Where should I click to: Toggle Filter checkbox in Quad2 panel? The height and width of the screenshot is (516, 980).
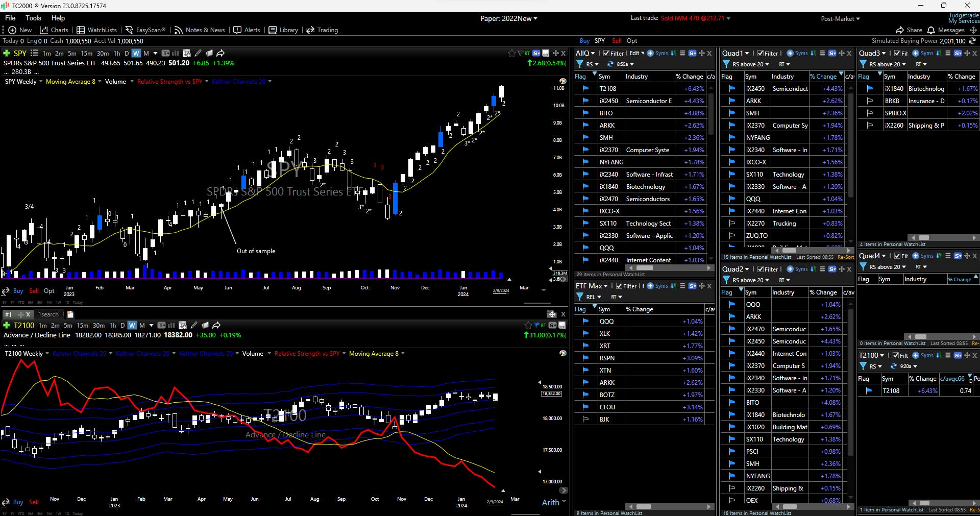click(x=761, y=269)
